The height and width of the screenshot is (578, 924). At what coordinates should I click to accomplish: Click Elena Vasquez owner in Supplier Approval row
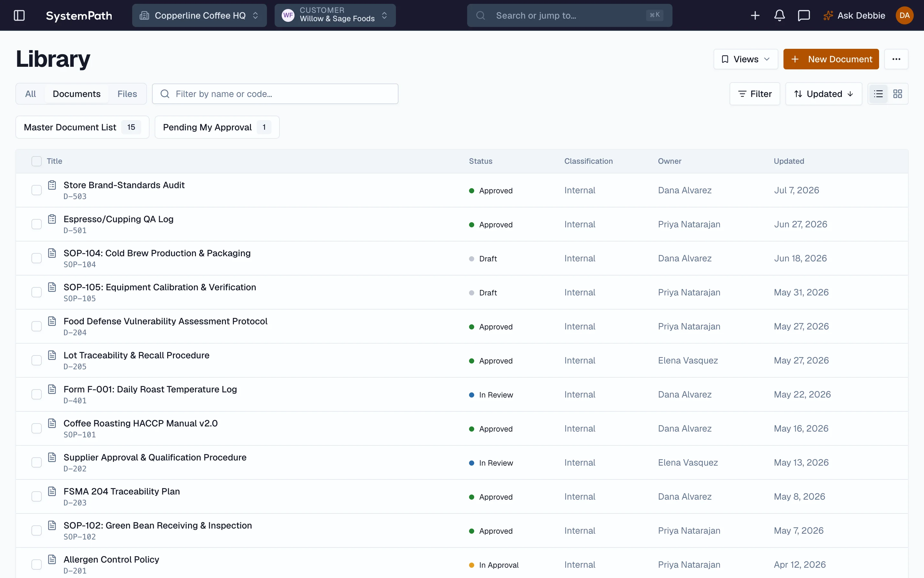(x=688, y=462)
